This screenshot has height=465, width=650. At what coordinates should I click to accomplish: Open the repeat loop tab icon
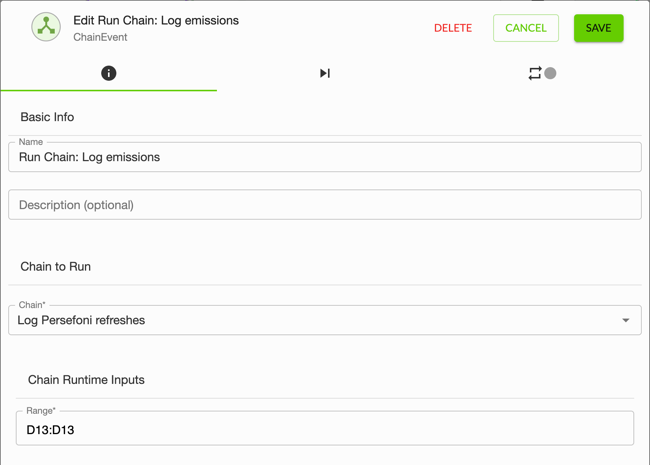click(x=535, y=73)
